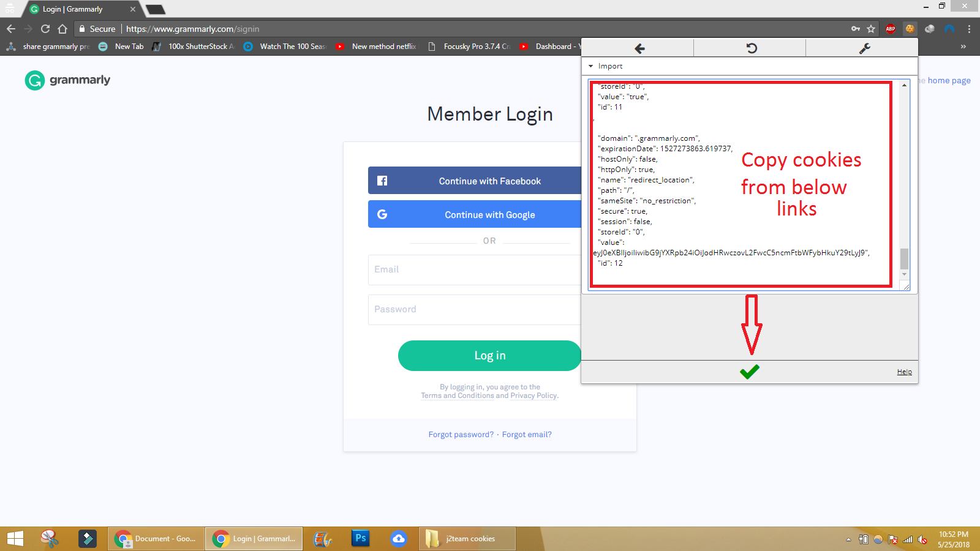Bookmark the page with star icon
The width and height of the screenshot is (980, 551).
coord(871,29)
